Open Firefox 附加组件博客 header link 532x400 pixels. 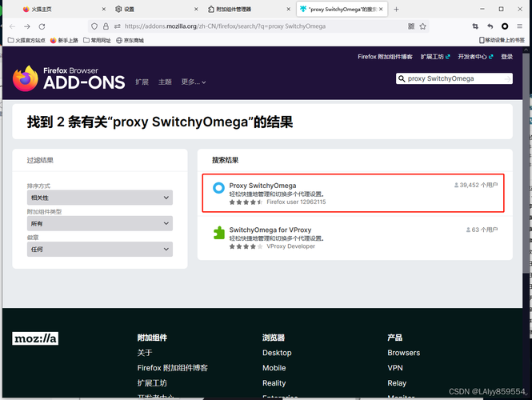click(x=385, y=57)
